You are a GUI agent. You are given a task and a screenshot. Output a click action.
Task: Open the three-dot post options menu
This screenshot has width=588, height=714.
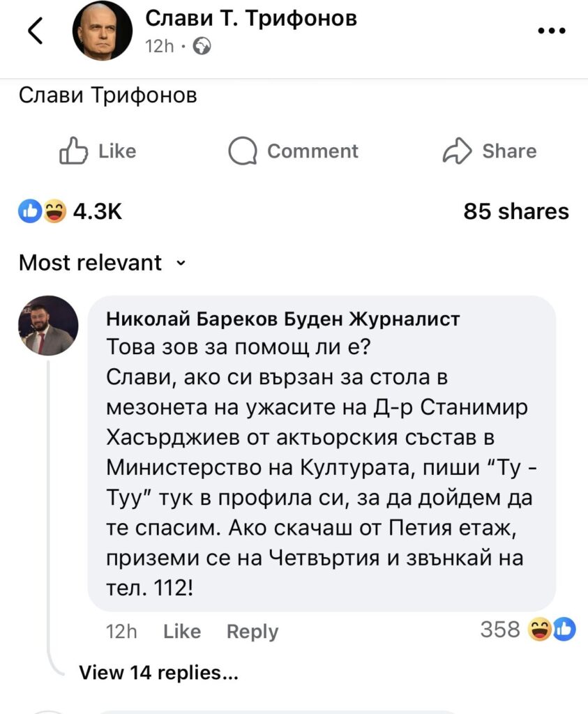(x=552, y=31)
